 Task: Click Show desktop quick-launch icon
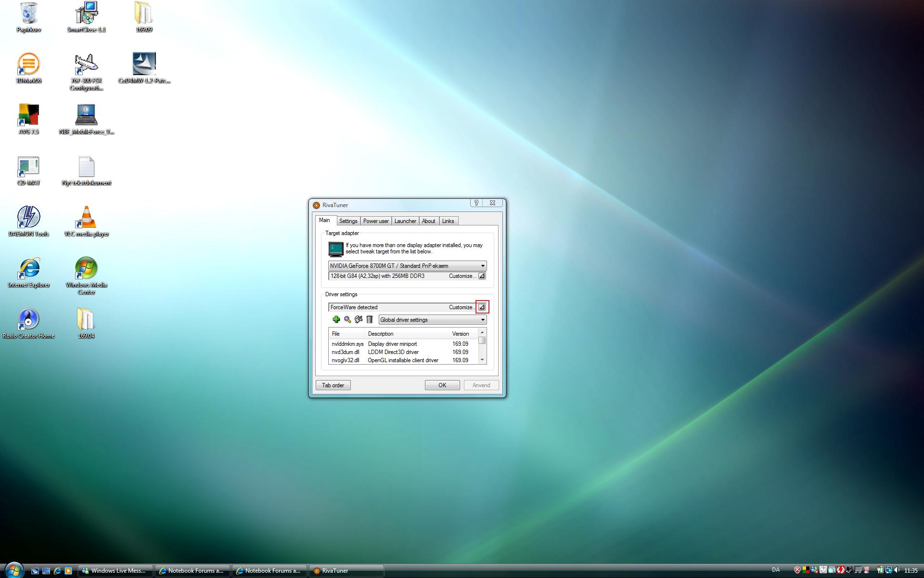[x=46, y=571]
